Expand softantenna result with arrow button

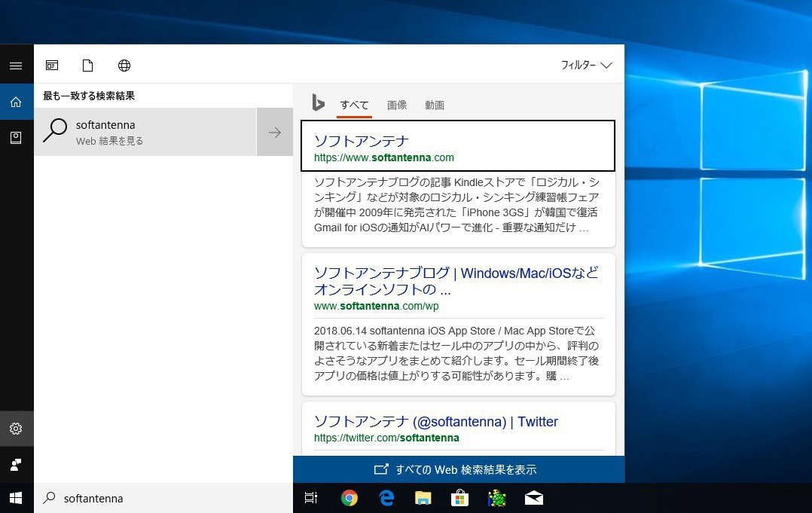(x=275, y=133)
